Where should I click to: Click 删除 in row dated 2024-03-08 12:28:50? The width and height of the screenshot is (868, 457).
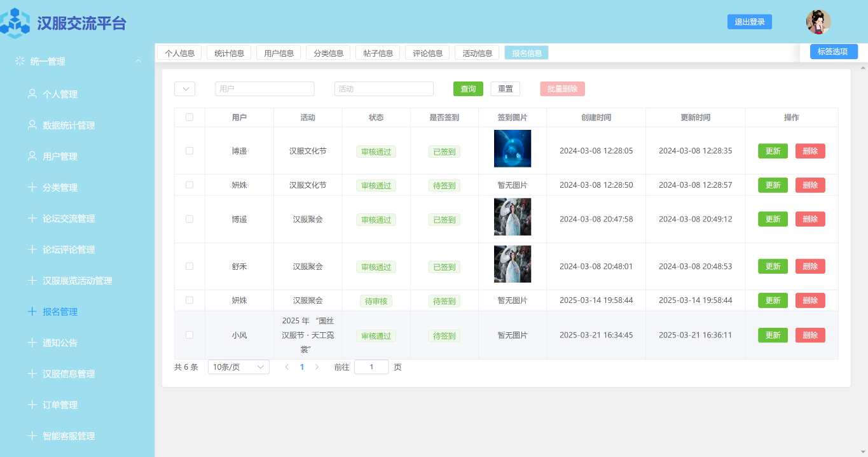click(x=810, y=185)
